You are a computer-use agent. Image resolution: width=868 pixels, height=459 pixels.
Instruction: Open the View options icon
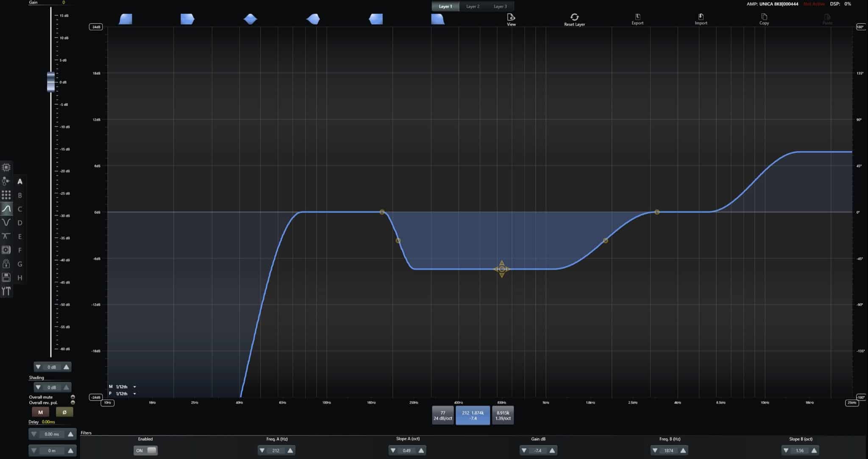511,17
